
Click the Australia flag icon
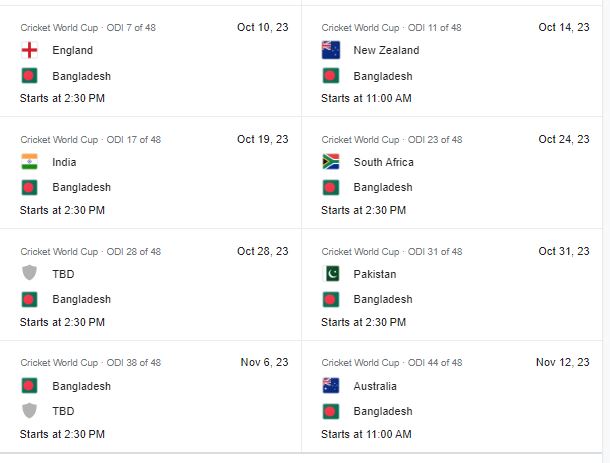[331, 386]
